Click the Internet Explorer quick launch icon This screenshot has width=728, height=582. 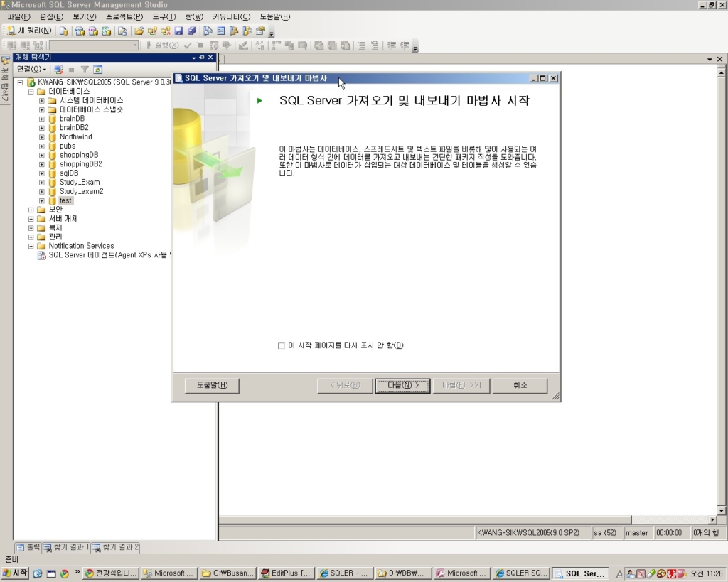pyautogui.click(x=38, y=573)
